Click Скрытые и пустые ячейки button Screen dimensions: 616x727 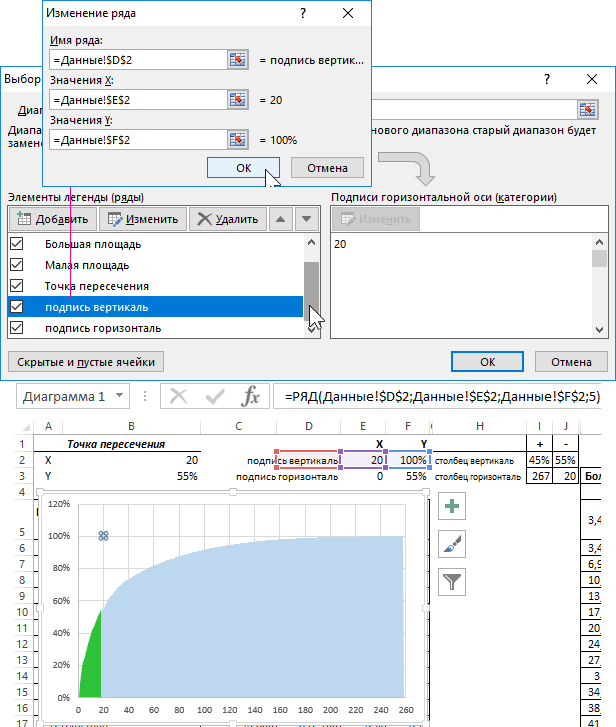click(85, 361)
